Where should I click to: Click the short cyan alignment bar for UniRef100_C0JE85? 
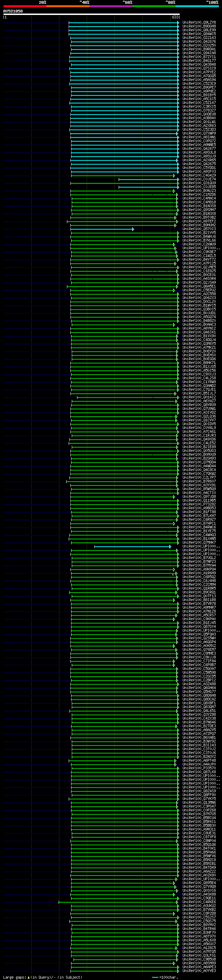click(x=149, y=187)
